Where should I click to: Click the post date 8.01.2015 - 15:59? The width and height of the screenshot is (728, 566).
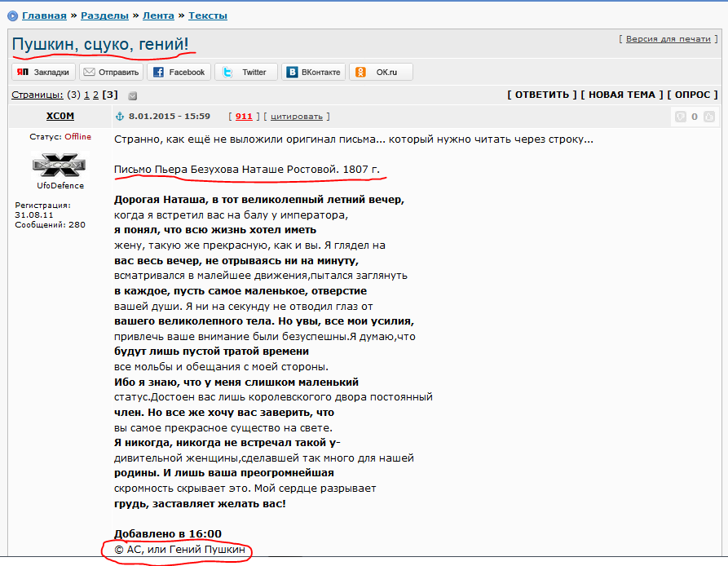pos(170,116)
